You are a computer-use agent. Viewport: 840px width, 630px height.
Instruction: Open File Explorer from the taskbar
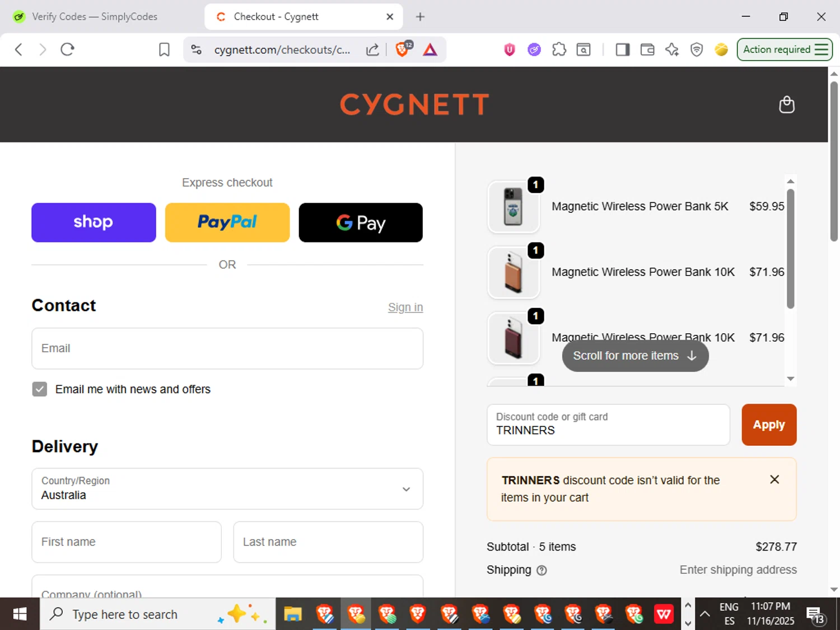coord(292,614)
